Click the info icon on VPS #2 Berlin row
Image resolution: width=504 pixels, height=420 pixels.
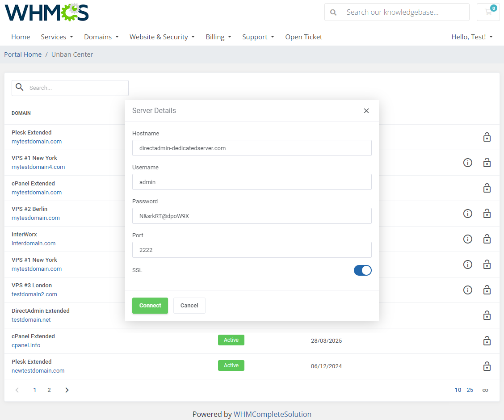coord(468,214)
